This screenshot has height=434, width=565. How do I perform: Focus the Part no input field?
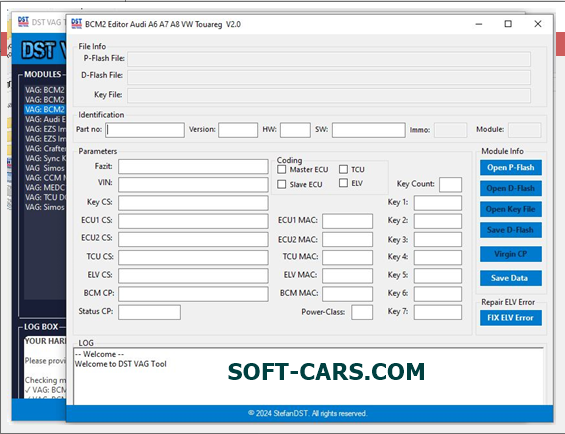coord(145,130)
